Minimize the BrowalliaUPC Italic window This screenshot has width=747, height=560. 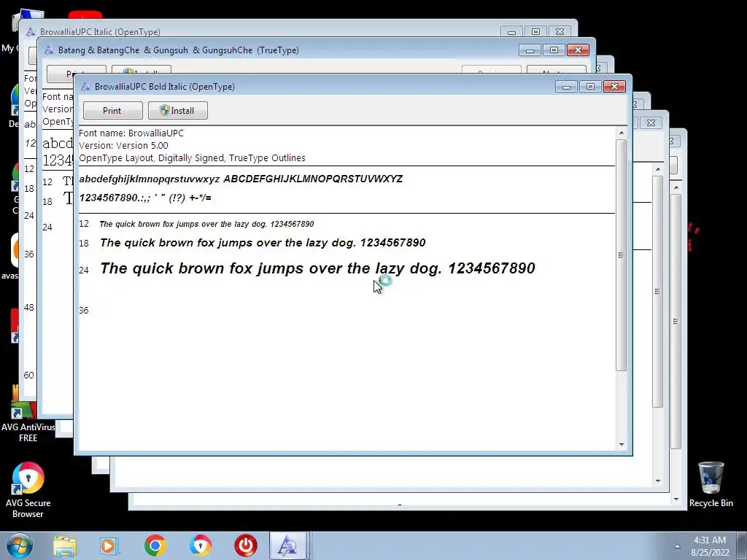[x=511, y=32]
